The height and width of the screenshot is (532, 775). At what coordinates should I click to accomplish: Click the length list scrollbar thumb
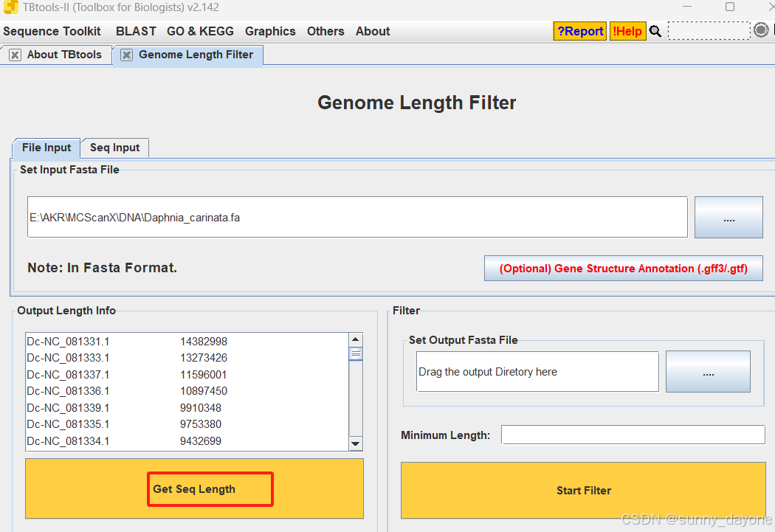tap(355, 353)
